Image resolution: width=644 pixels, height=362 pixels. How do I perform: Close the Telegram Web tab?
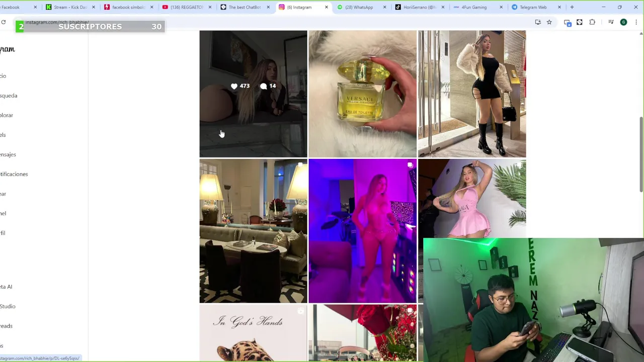tap(559, 7)
